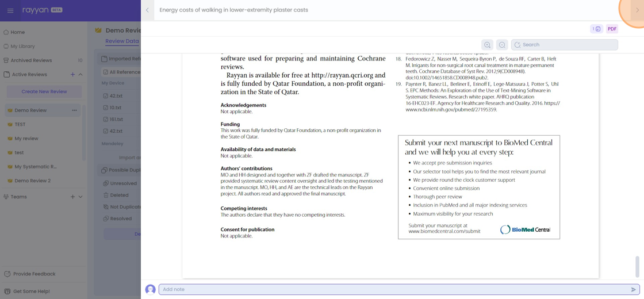644x299 pixels.
Task: Click Availability of data and materials
Action: tap(258, 149)
